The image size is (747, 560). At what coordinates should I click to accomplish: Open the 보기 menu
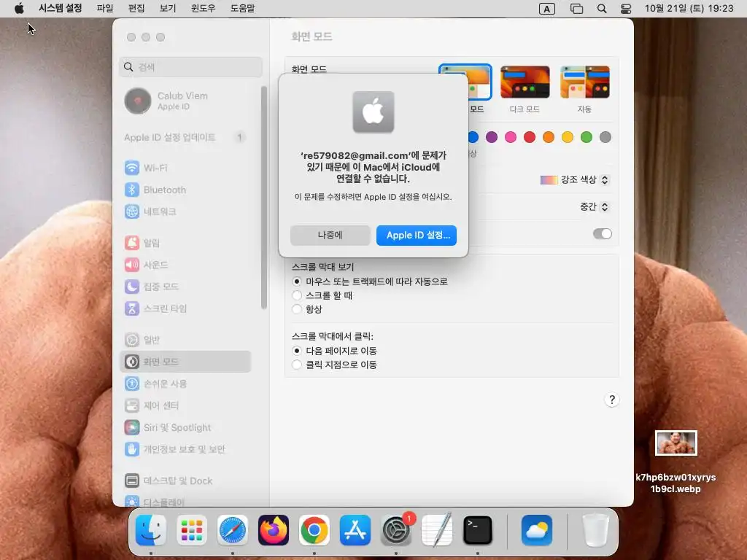pos(168,8)
